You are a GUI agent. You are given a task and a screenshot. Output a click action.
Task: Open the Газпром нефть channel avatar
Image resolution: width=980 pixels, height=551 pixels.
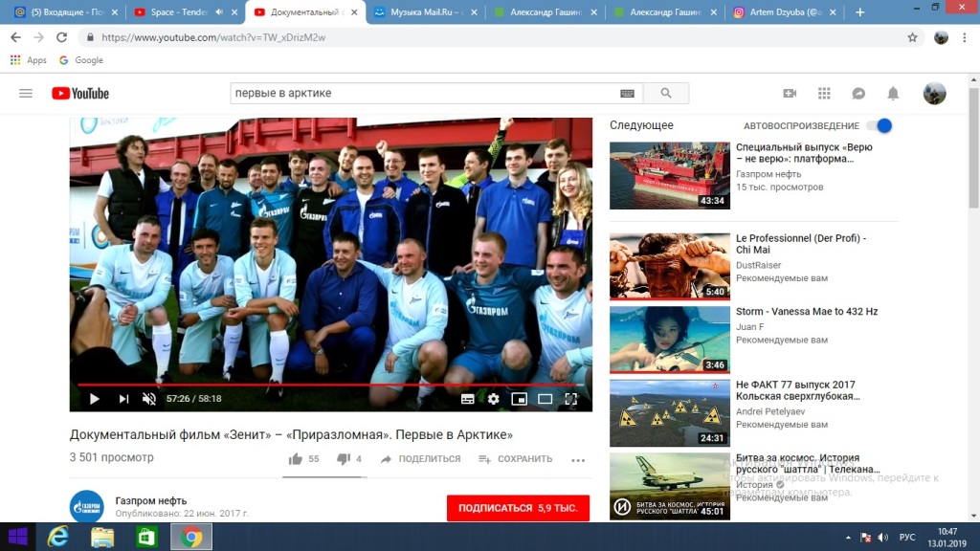(x=87, y=506)
